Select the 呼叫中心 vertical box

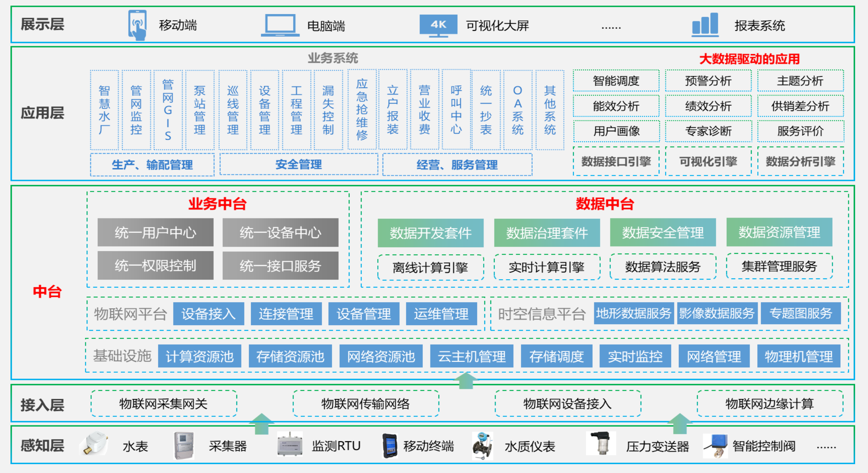click(x=456, y=109)
